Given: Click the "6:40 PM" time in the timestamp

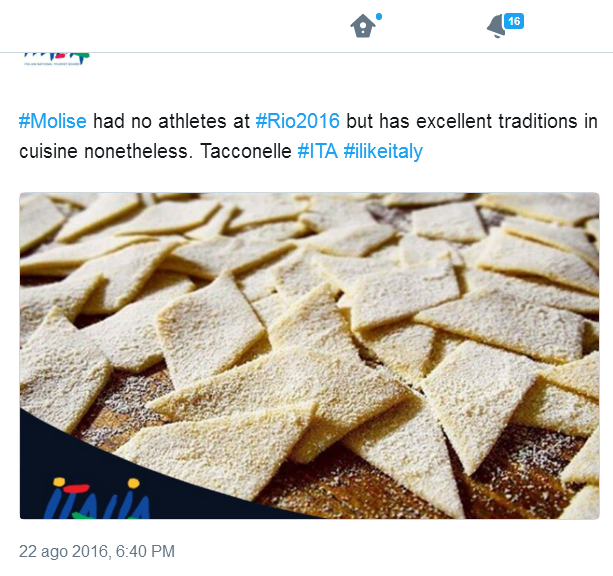Looking at the screenshot, I should pos(147,551).
